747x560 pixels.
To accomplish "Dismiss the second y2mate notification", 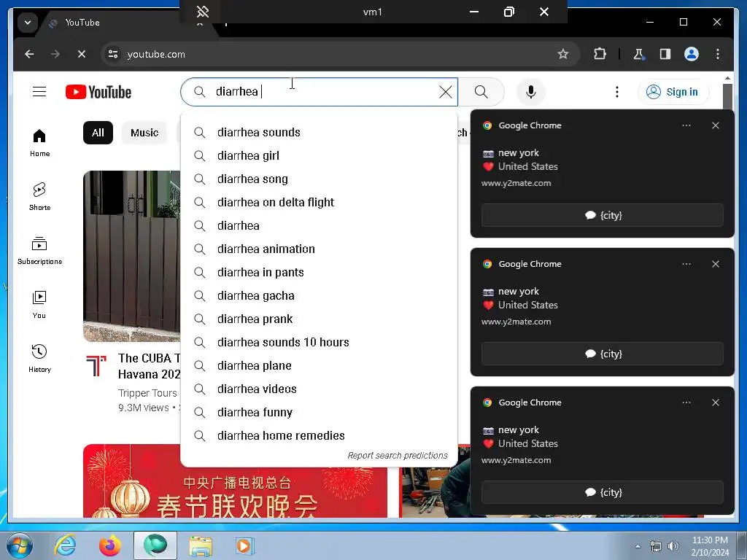I will point(715,264).
